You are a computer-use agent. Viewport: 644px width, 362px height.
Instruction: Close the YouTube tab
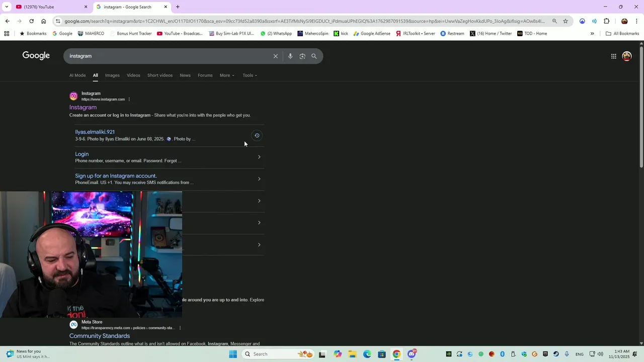pos(86,7)
